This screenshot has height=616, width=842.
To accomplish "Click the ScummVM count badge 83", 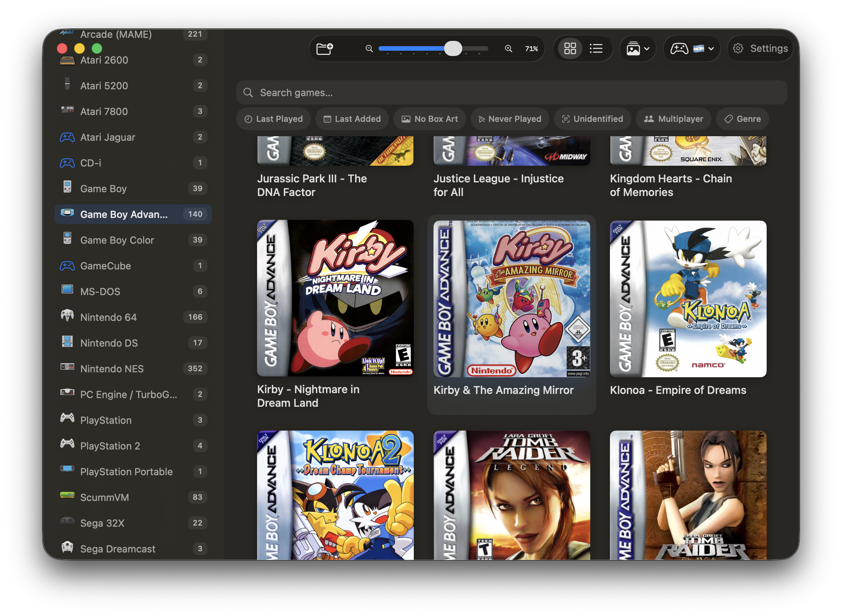I will pos(198,497).
